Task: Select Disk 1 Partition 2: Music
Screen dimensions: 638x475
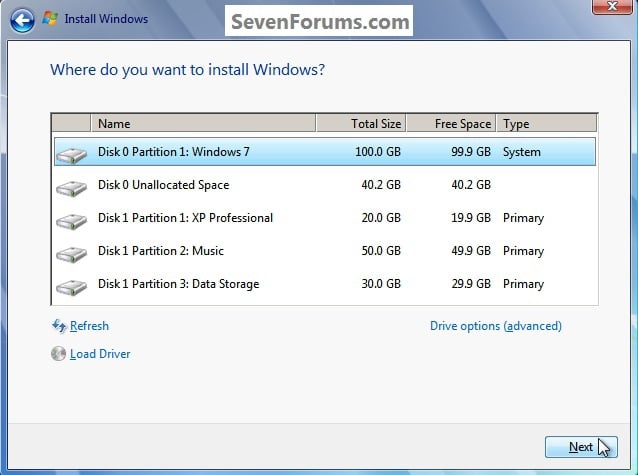Action: tap(325, 251)
